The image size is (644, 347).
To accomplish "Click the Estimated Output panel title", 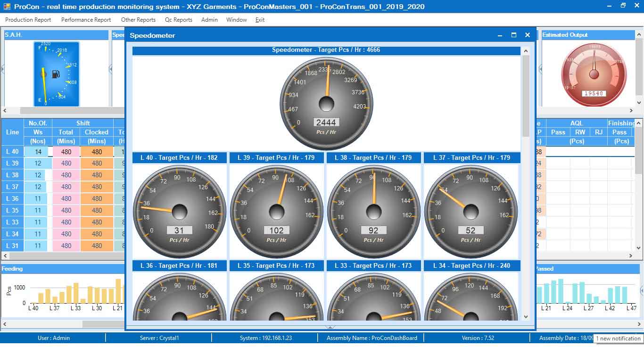I will pos(565,35).
